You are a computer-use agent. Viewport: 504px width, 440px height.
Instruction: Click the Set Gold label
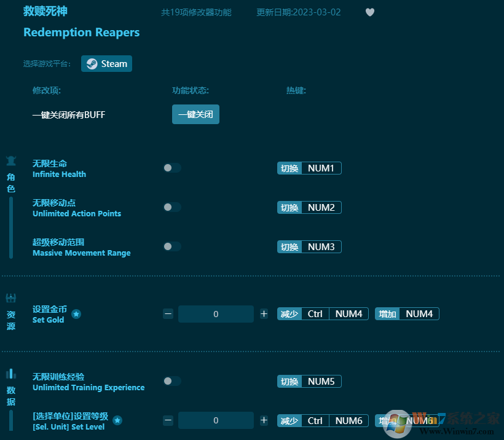click(x=48, y=320)
